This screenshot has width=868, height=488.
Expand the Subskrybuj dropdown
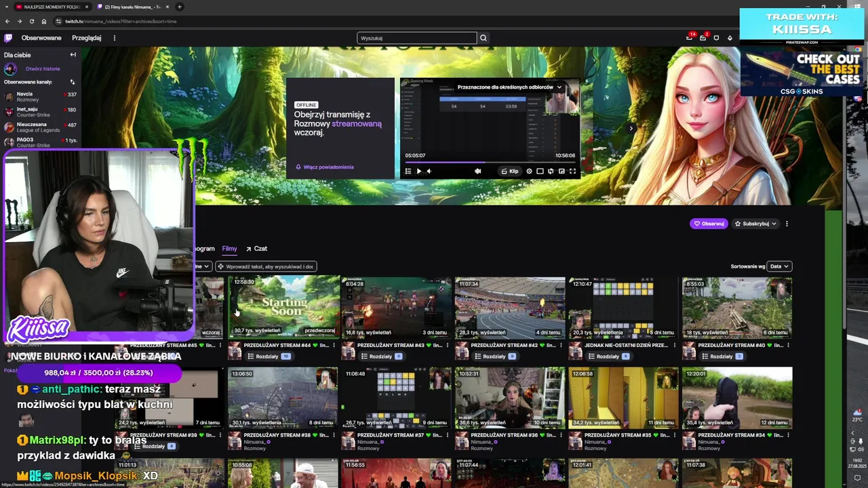tap(755, 224)
